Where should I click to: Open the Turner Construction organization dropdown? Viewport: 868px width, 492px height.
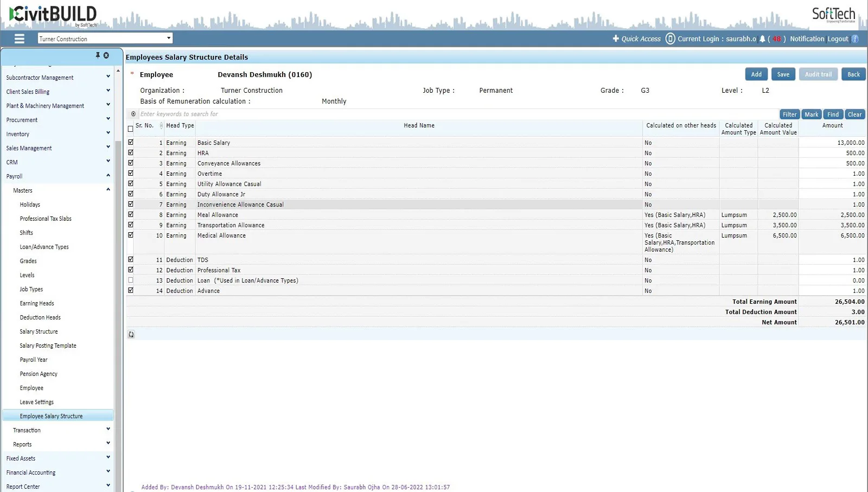click(x=105, y=39)
